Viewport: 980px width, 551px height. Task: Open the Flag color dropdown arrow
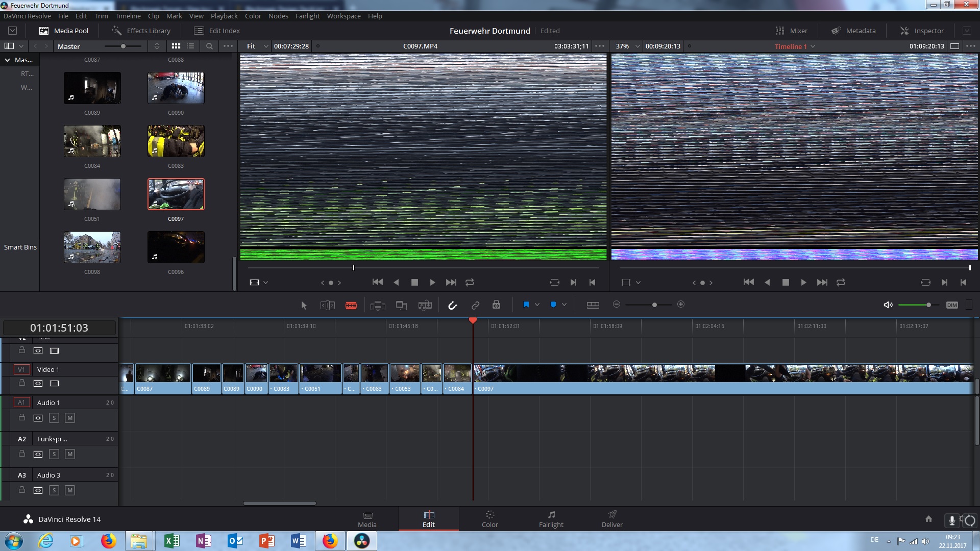tap(537, 305)
